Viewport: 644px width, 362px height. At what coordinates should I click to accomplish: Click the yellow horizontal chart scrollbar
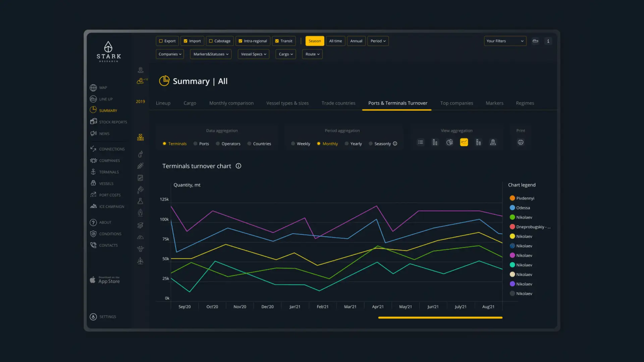440,317
